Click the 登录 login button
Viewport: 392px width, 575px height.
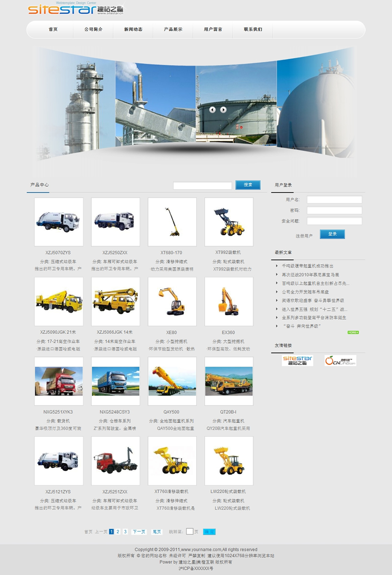(x=332, y=234)
